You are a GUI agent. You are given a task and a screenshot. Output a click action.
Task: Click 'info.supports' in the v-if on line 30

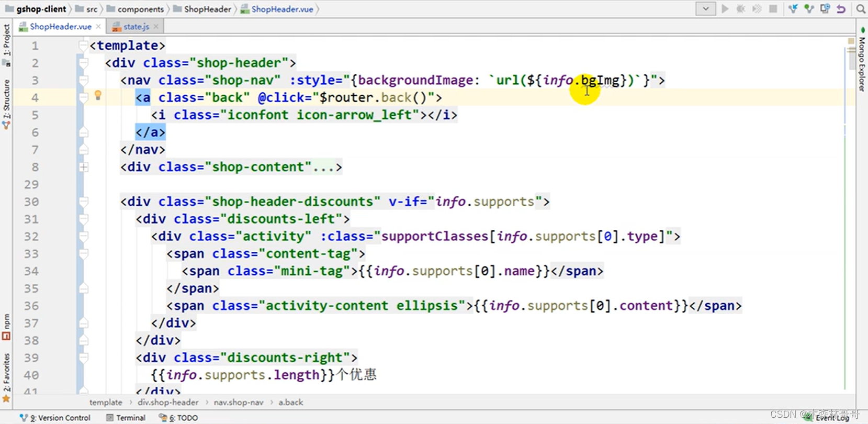point(485,202)
